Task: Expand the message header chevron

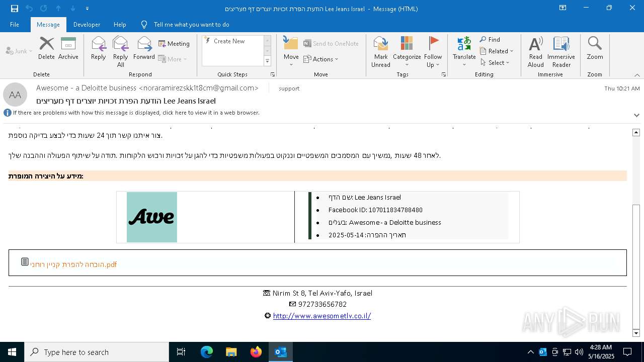Action: [x=636, y=115]
